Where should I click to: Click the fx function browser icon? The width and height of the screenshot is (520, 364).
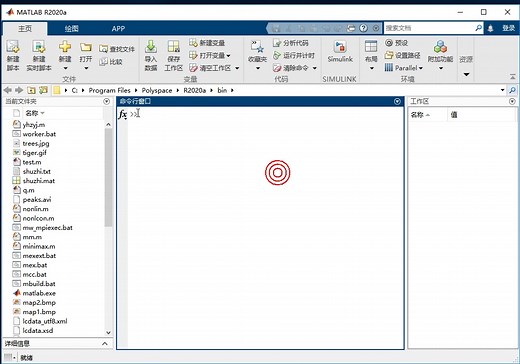click(x=123, y=114)
